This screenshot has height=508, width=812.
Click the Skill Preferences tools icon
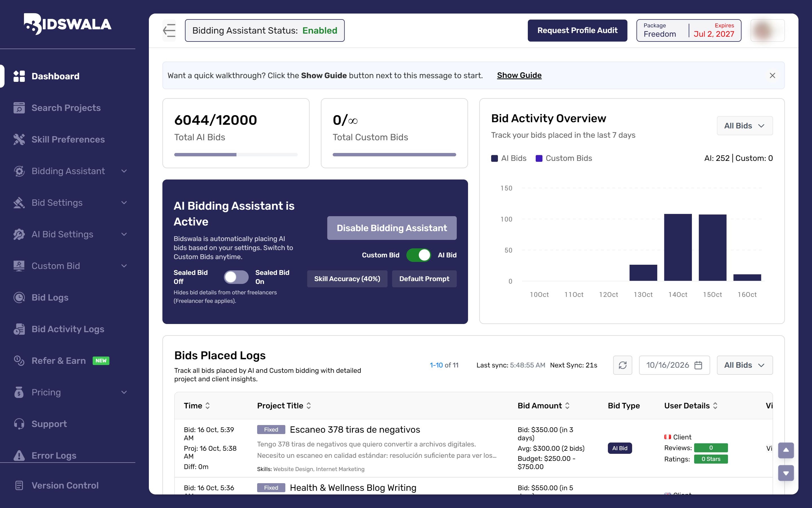pos(19,139)
